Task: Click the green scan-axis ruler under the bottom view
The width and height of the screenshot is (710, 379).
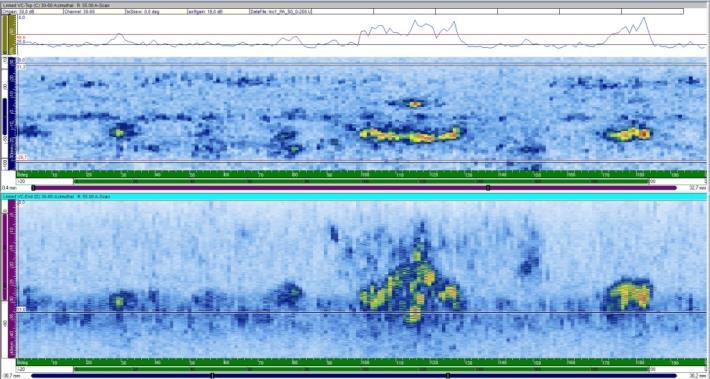Action: tap(361, 362)
